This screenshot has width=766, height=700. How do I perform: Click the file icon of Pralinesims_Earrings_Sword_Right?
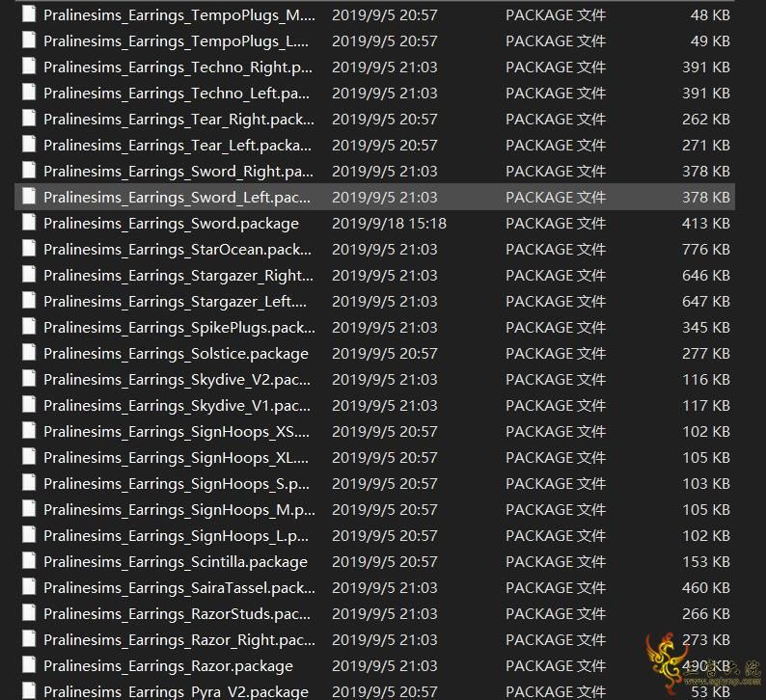[x=29, y=171]
